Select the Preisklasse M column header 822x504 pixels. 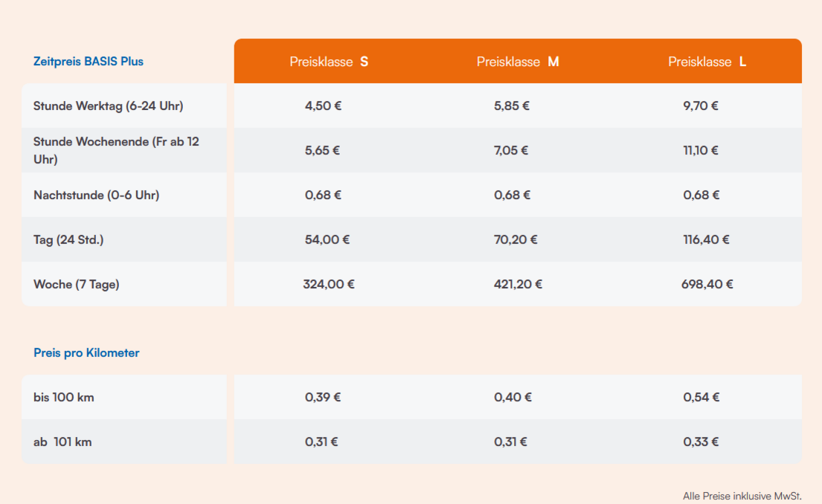click(x=518, y=62)
